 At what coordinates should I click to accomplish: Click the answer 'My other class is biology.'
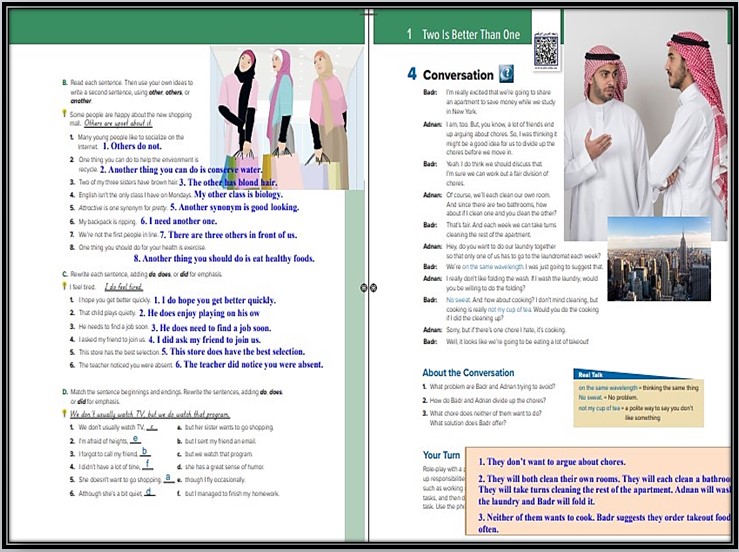tap(238, 194)
